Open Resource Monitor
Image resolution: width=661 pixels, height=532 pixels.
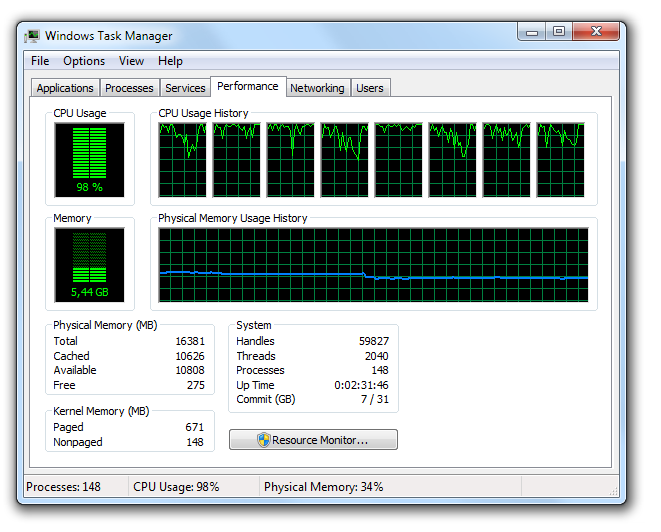pyautogui.click(x=313, y=440)
